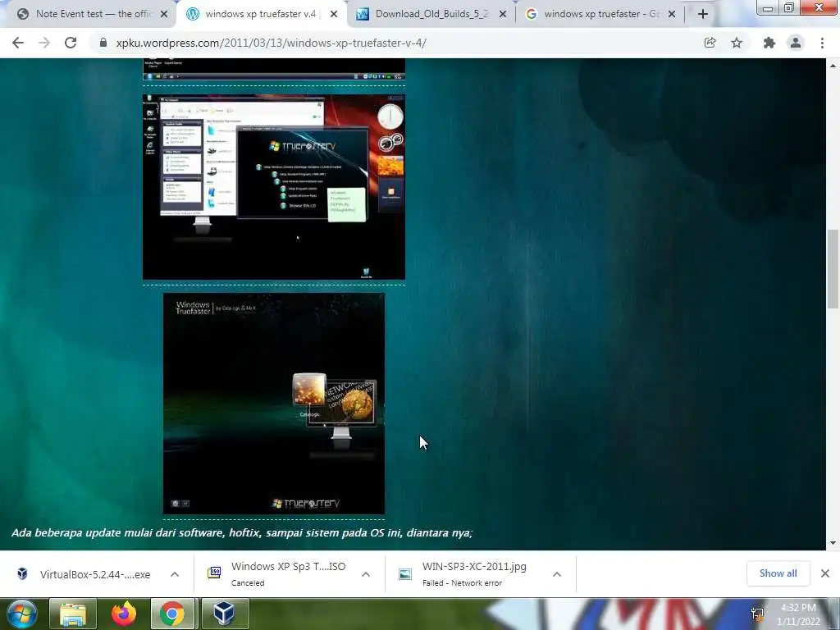Click the taskbar clock showing 4:32 PM
Image resolution: width=840 pixels, height=630 pixels.
click(798, 614)
